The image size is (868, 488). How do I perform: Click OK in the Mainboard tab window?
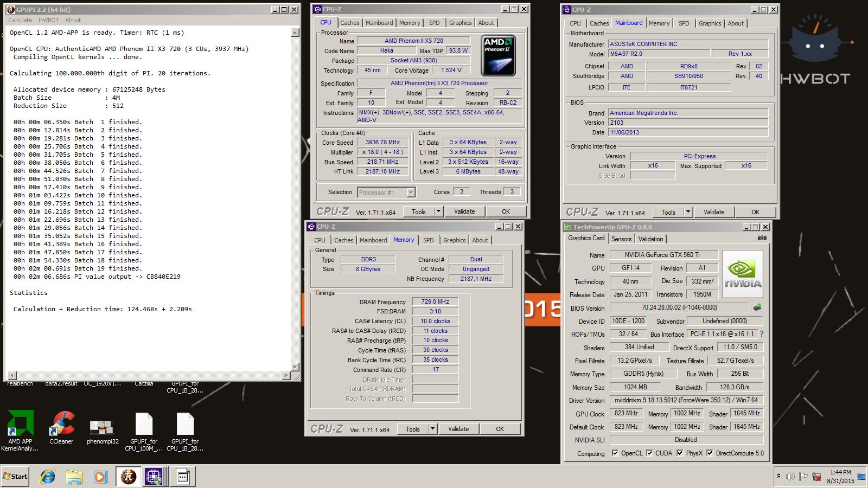pyautogui.click(x=755, y=212)
